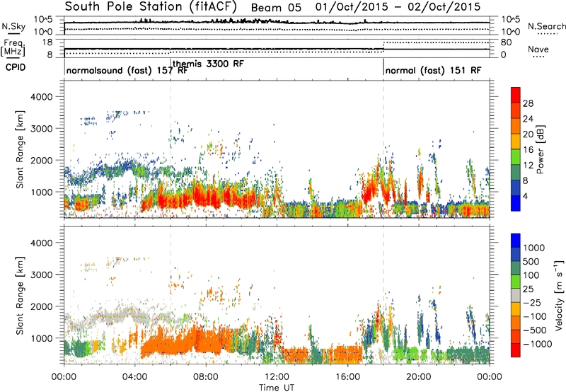This screenshot has height=392, width=566.
Task: Pick the gray -25 to 25 segment of Velocity colorbar
Action: [x=516, y=295]
